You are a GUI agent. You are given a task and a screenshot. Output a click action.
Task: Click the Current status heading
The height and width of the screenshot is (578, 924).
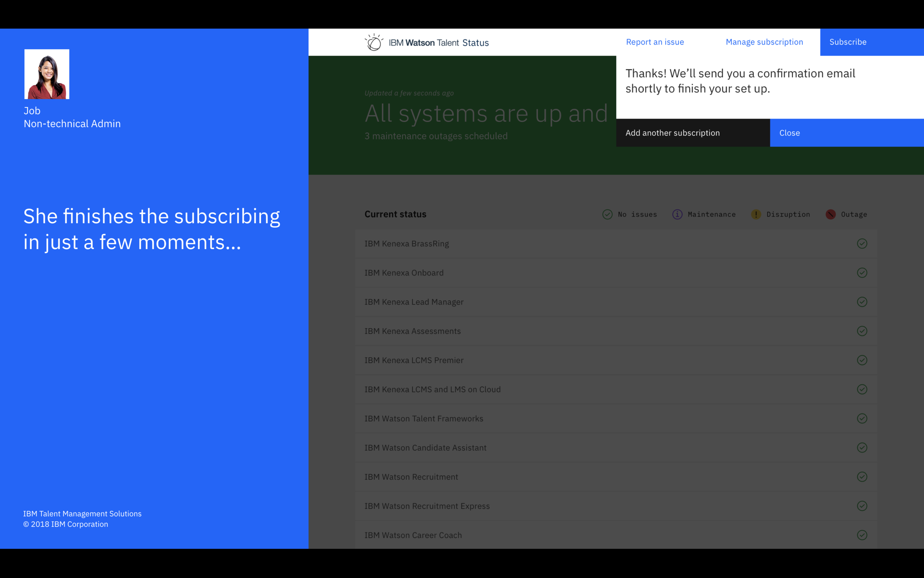coord(395,214)
